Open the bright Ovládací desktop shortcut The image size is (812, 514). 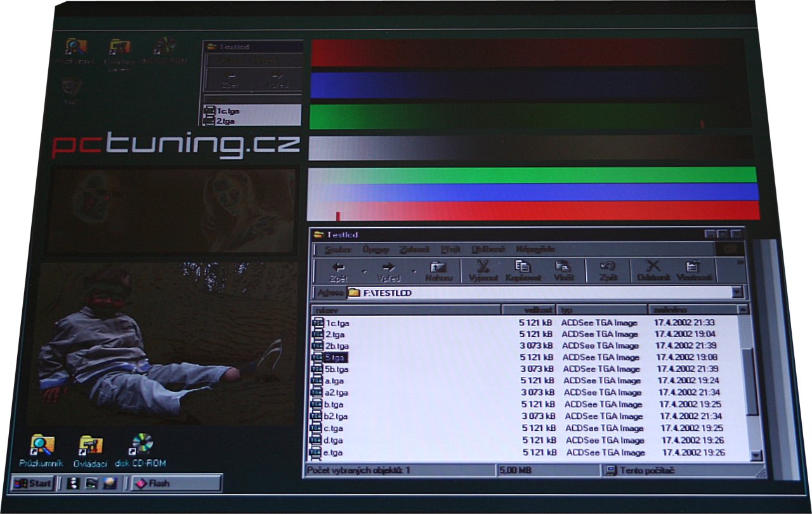coord(91,445)
